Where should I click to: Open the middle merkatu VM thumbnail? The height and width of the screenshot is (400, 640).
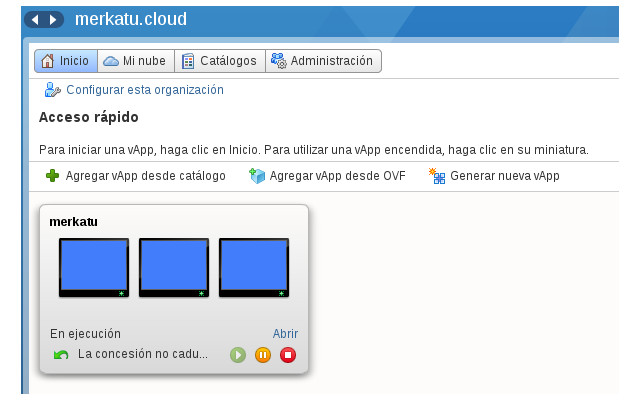click(x=174, y=267)
